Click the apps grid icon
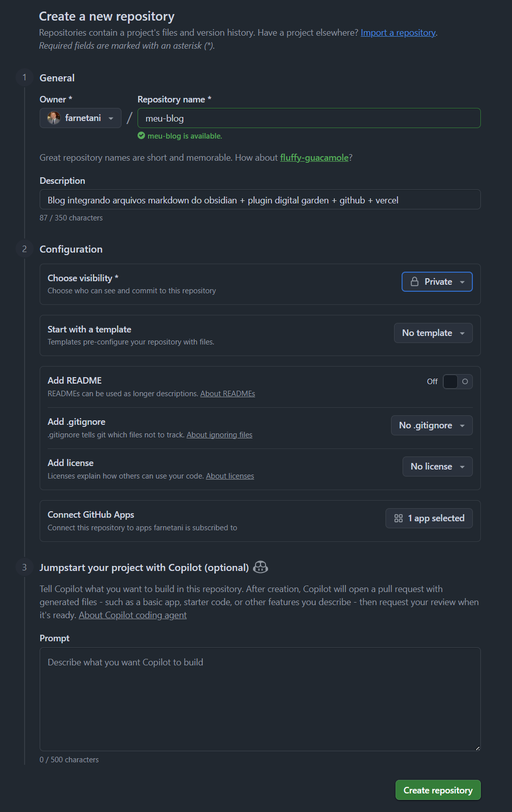This screenshot has width=512, height=812. (x=399, y=518)
